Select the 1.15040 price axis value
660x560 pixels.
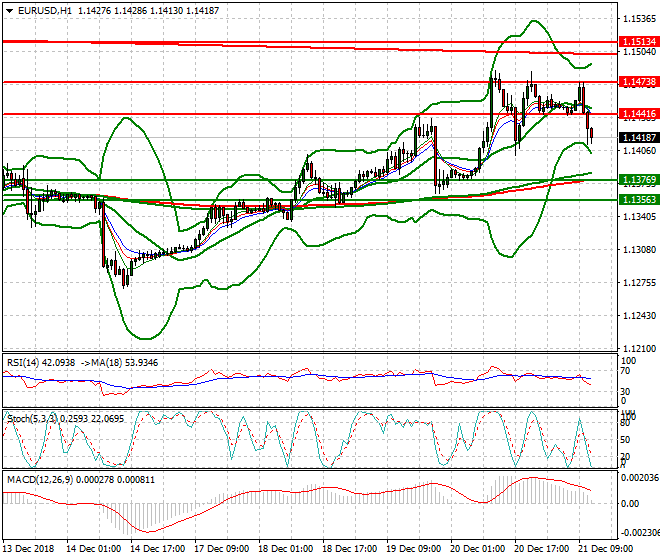point(639,52)
